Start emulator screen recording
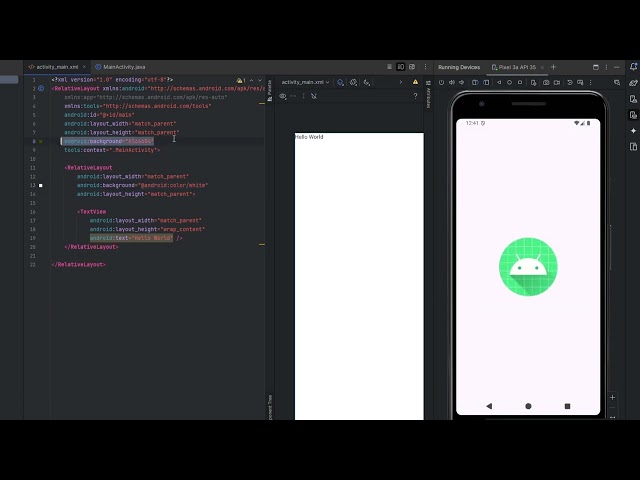Screen dimensions: 640x480 pos(557,82)
